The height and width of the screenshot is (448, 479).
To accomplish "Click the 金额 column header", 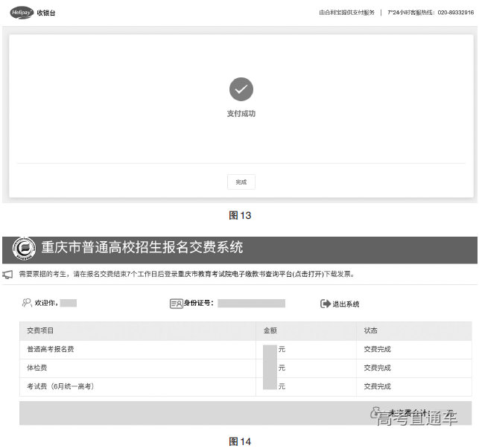I will (270, 330).
